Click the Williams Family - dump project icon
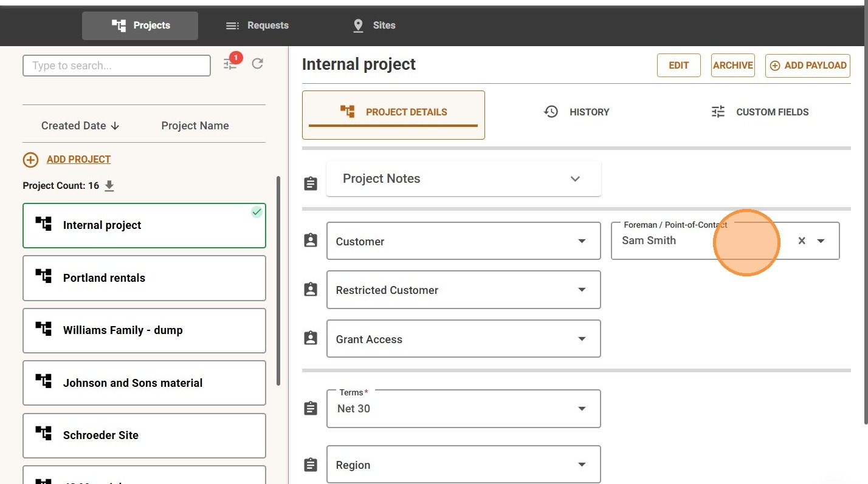Screen dimensions: 868x484 (43, 329)
